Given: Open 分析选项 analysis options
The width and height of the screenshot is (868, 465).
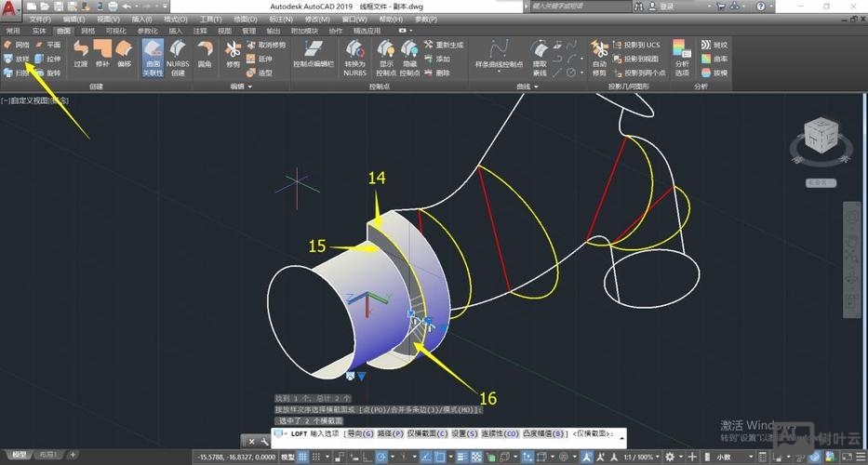Looking at the screenshot, I should pos(682,56).
